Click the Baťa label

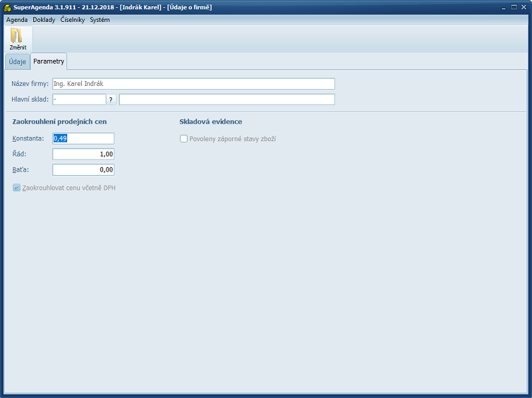pyautogui.click(x=21, y=170)
